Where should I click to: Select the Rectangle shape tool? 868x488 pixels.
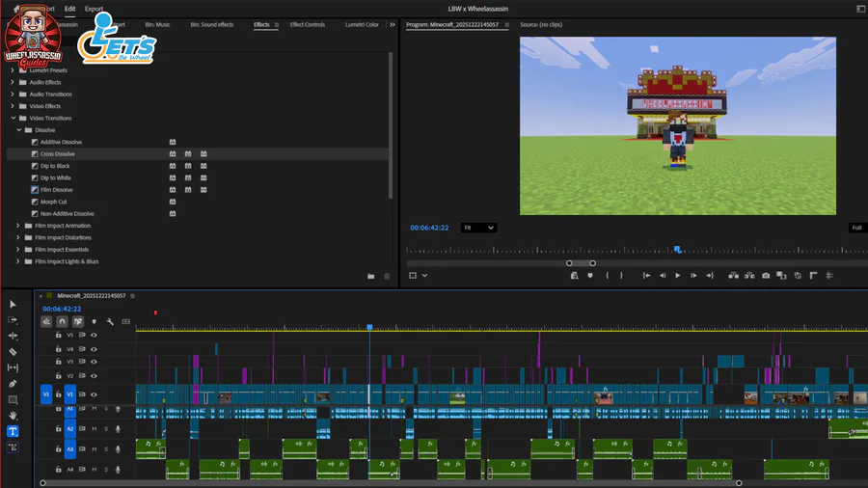tap(13, 399)
